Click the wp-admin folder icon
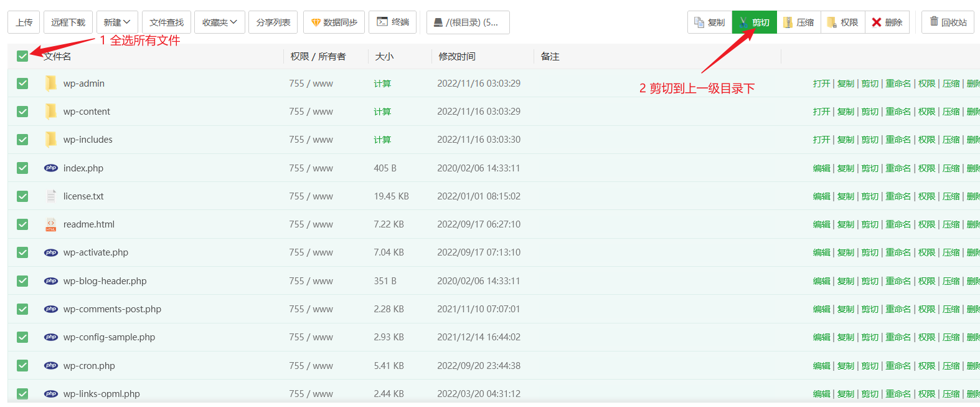 (x=51, y=84)
